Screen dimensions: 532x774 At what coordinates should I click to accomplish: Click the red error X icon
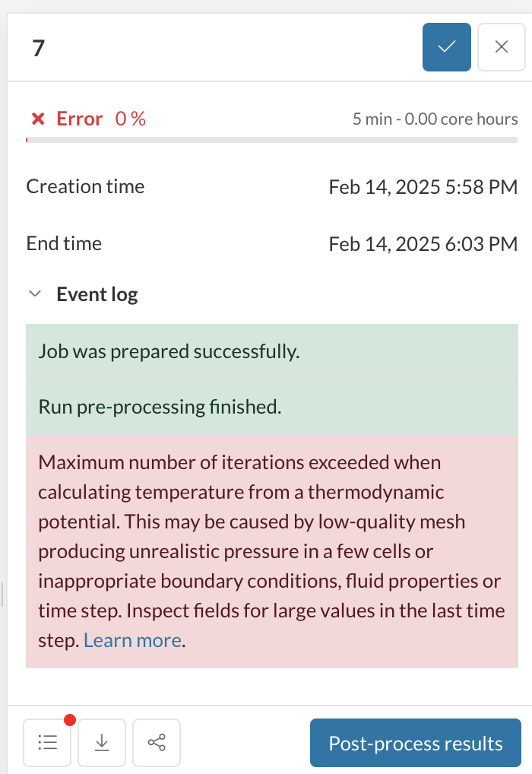tap(37, 119)
